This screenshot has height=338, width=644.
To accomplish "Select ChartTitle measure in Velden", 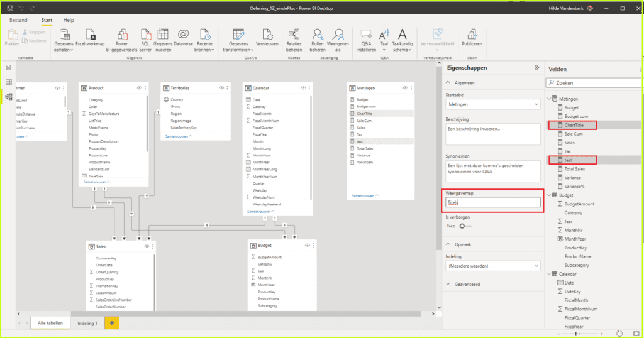I will point(574,125).
